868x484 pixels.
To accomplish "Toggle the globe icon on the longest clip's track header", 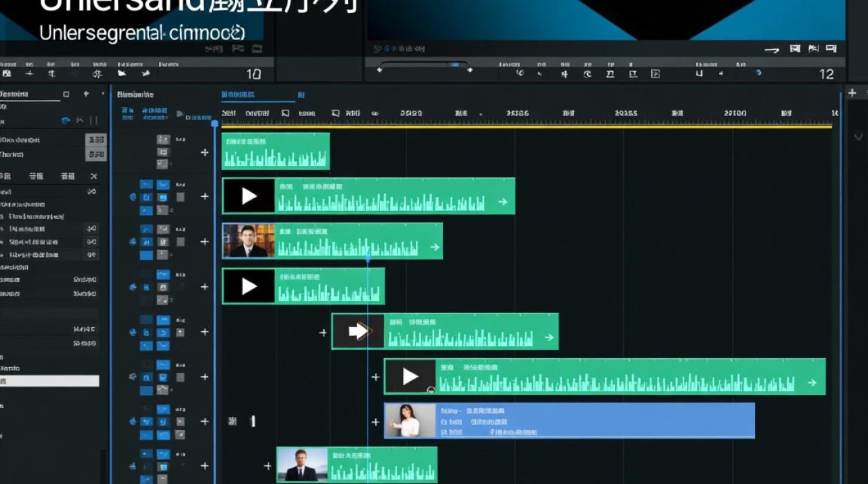I will [x=133, y=377].
